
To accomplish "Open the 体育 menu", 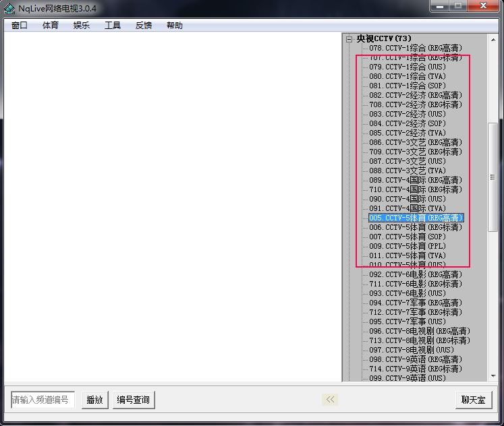I will (51, 26).
